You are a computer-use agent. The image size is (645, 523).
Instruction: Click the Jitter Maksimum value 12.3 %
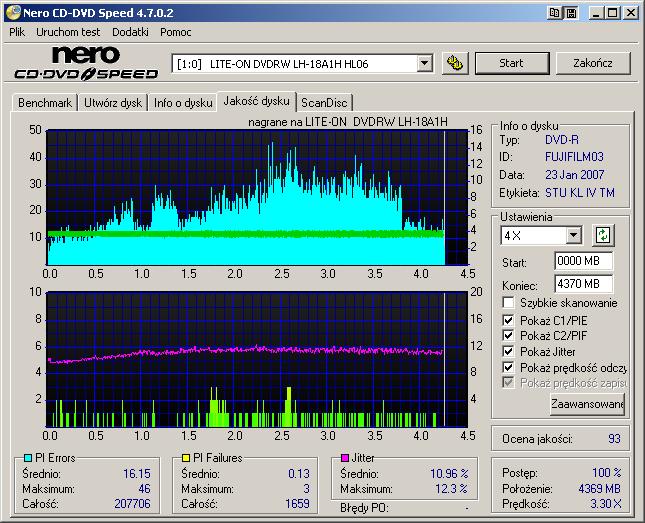click(452, 489)
